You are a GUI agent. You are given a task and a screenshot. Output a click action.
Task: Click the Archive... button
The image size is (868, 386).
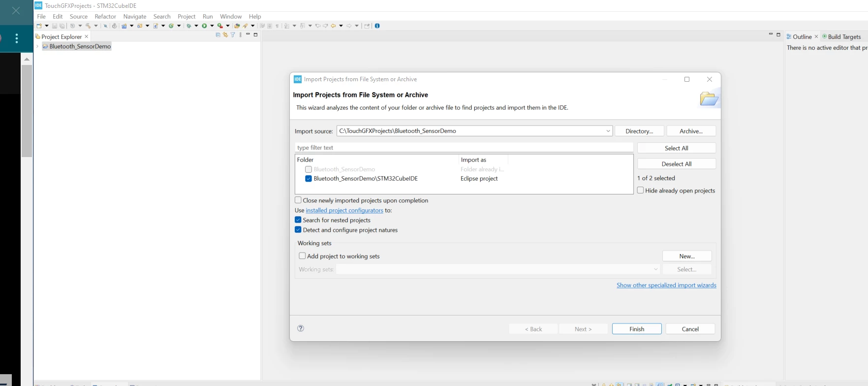(x=691, y=131)
